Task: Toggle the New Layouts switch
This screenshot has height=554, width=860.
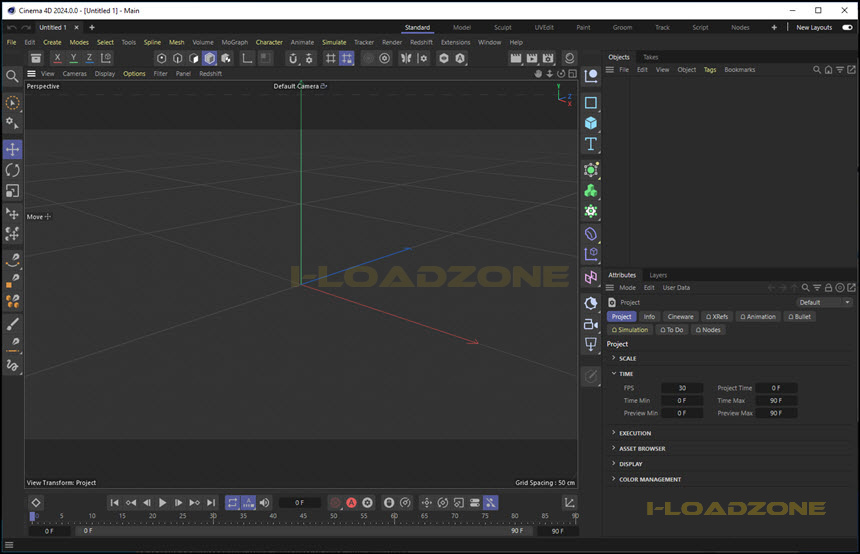Action: (847, 27)
